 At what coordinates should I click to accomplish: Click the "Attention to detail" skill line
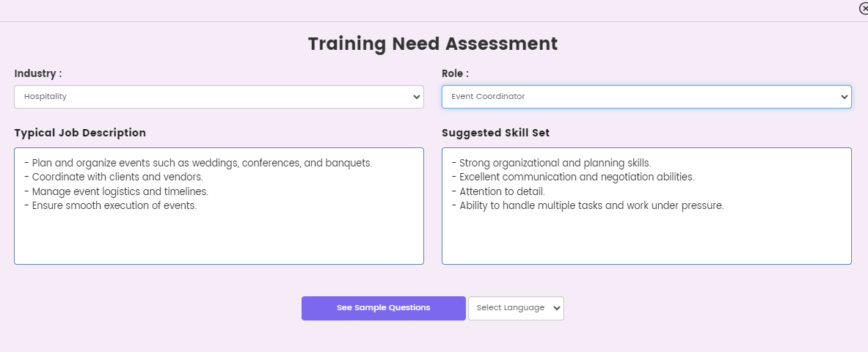pos(502,191)
